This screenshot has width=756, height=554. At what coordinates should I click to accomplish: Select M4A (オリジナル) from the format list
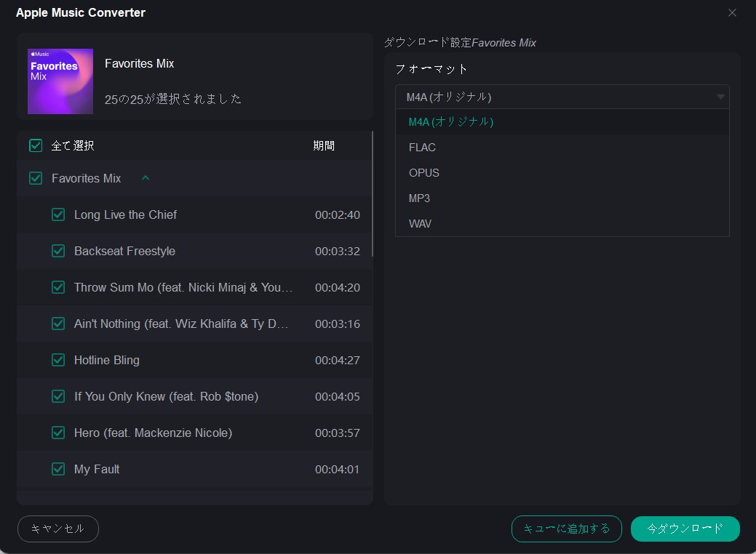pyautogui.click(x=562, y=122)
